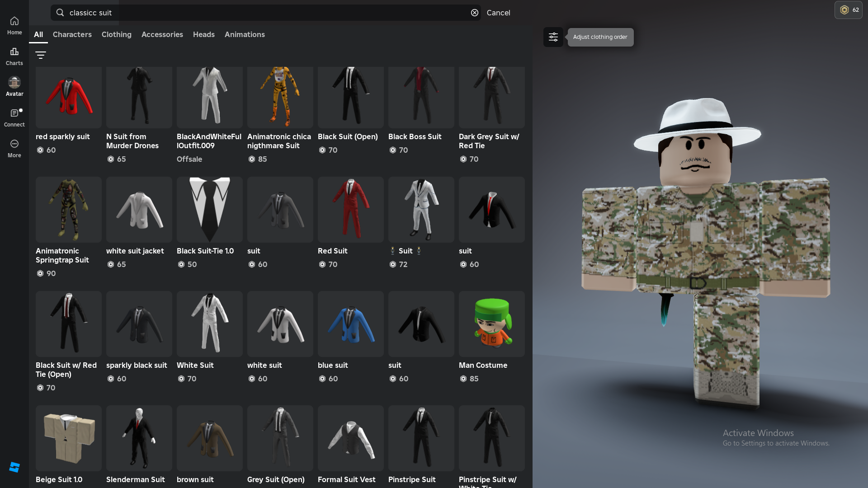Image resolution: width=868 pixels, height=488 pixels.
Task: Go to Home in the sidebar
Action: click(14, 25)
